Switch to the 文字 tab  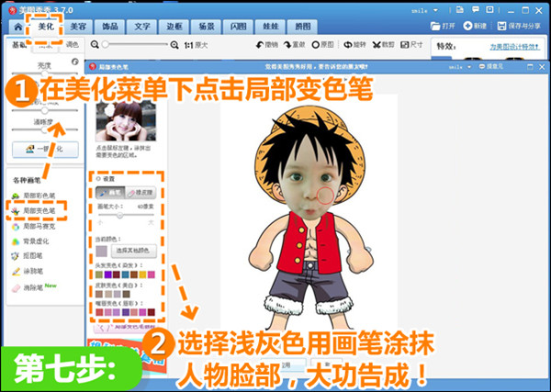[142, 27]
